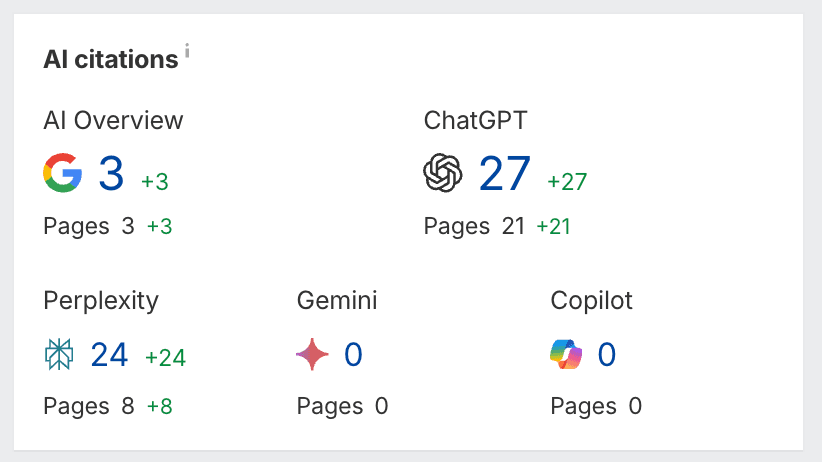Click the Gemini section label

click(337, 300)
